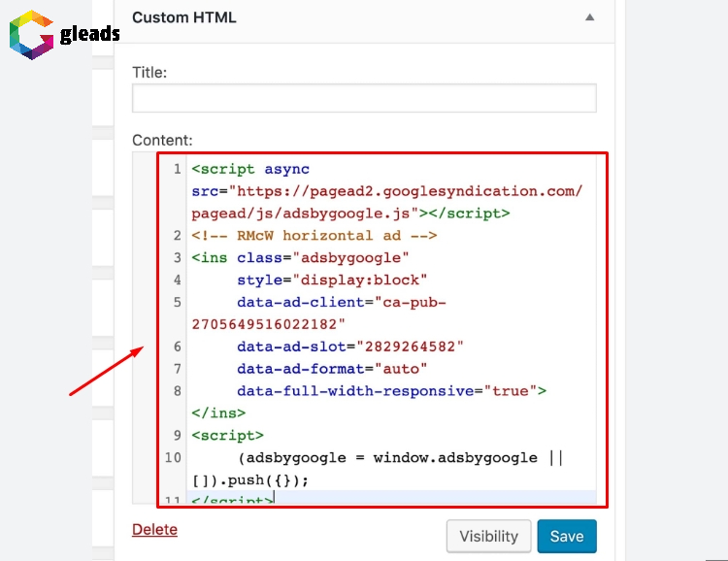Viewport: 728px width, 561px height.
Task: Click line 1 script async text
Action: [250, 169]
